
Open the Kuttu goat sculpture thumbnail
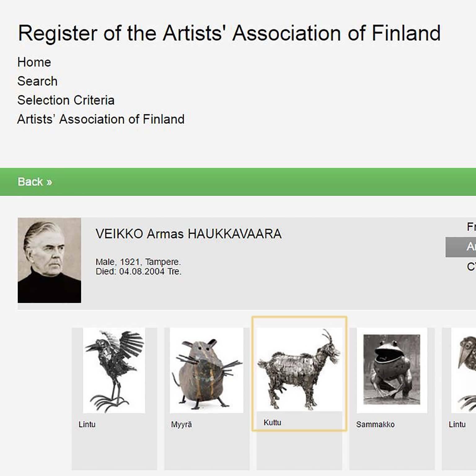pos(299,369)
